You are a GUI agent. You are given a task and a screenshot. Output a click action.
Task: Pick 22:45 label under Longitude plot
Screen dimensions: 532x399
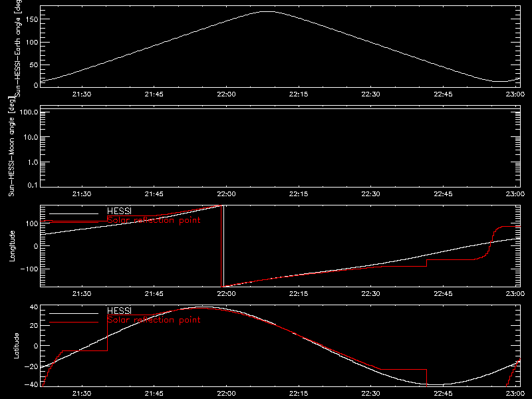tap(443, 294)
